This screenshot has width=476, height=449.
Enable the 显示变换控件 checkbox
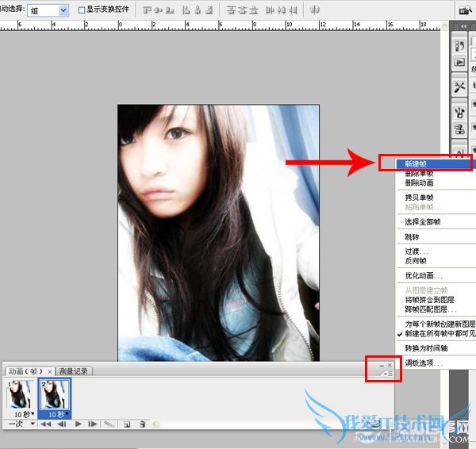point(82,10)
